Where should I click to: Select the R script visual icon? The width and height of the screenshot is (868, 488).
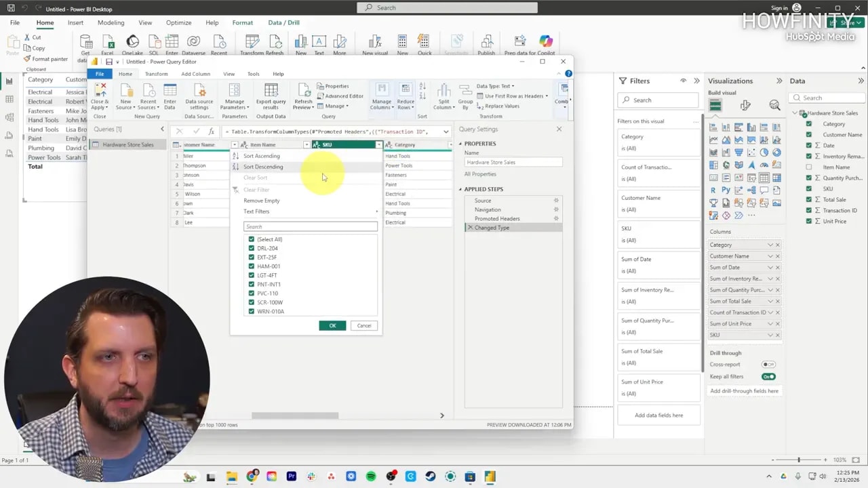pos(713,190)
